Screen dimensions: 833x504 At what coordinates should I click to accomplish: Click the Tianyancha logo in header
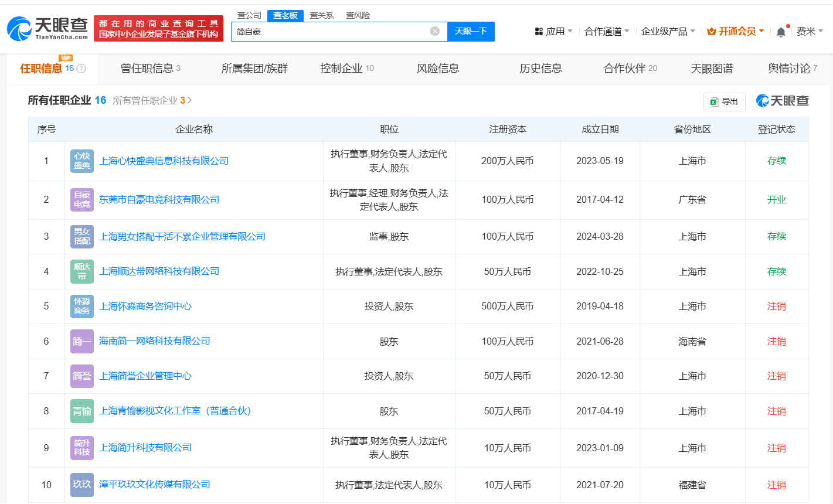(x=48, y=28)
